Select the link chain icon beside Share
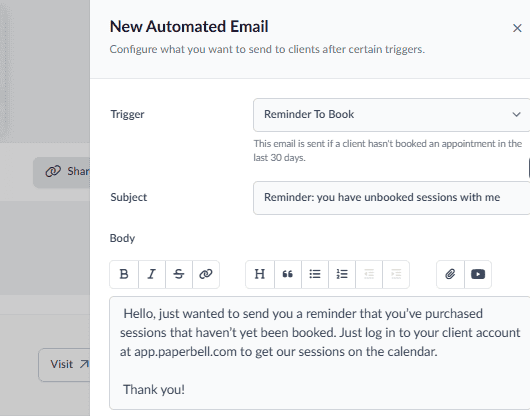 coord(53,171)
